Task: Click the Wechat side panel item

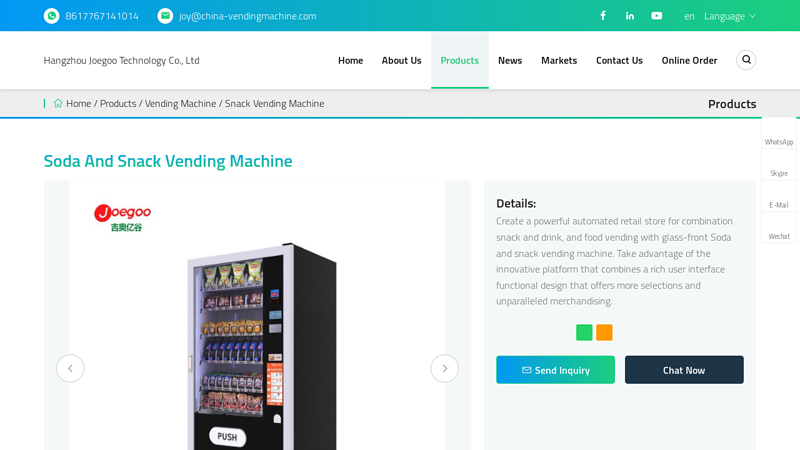Action: pos(779,228)
